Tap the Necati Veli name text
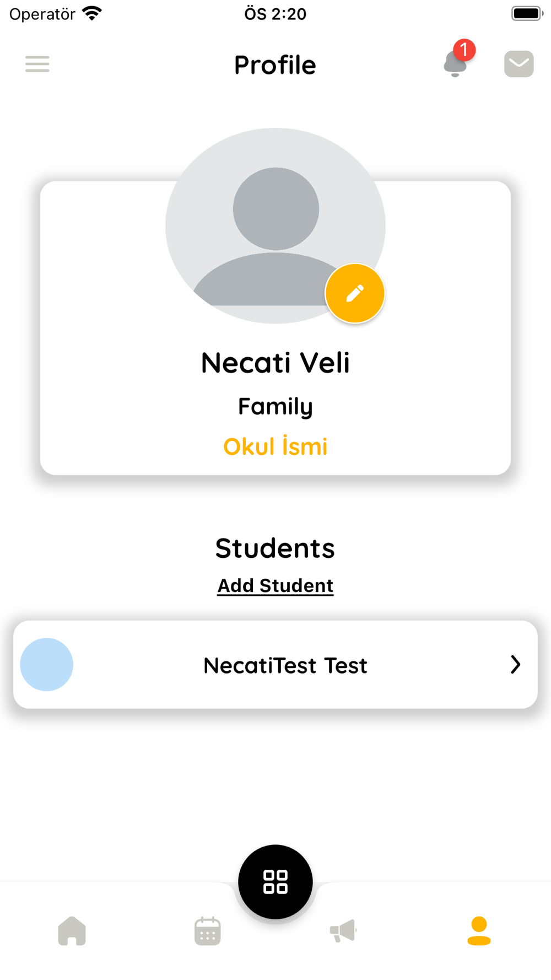Viewport: 551px width, 980px height. click(275, 363)
